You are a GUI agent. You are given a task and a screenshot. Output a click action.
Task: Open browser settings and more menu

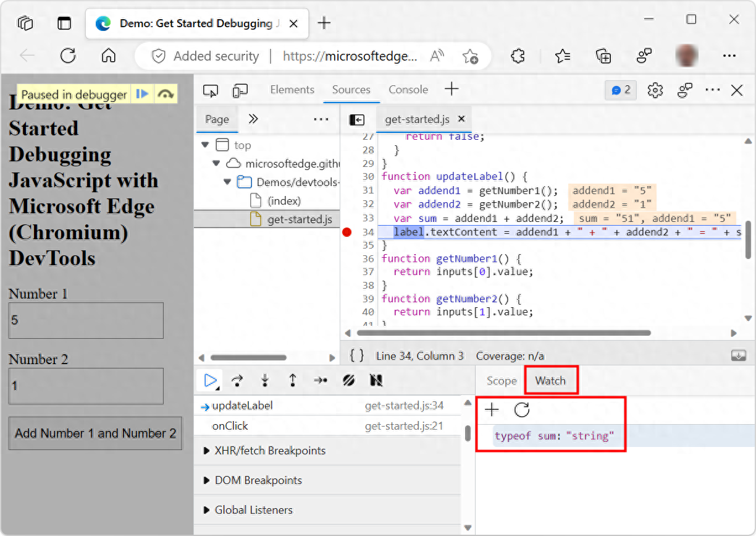729,56
